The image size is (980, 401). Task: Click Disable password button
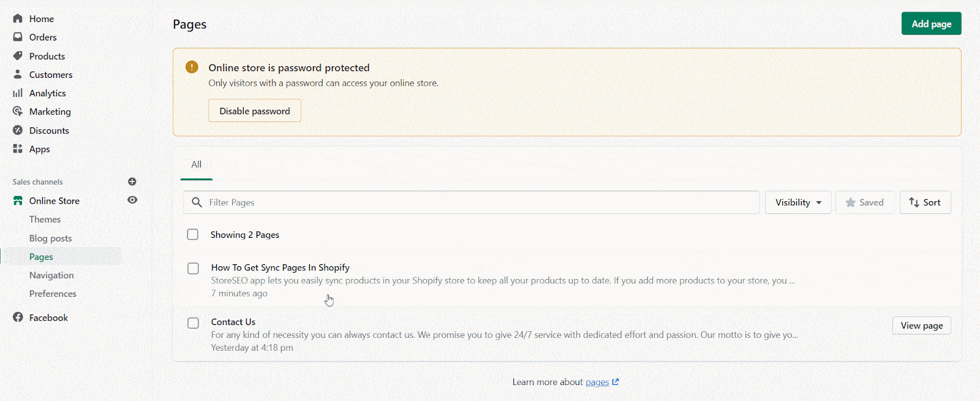tap(255, 110)
